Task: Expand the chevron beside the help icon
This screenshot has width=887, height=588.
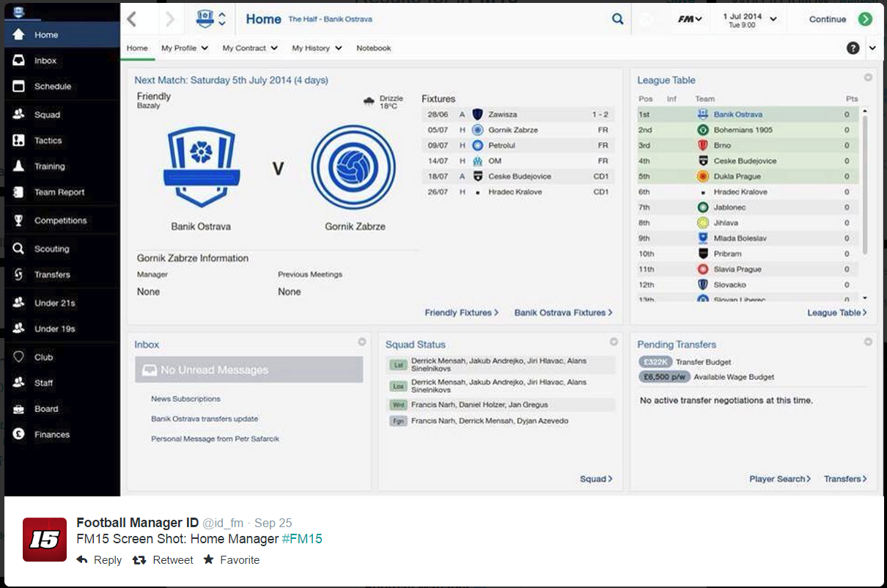Action: (872, 48)
